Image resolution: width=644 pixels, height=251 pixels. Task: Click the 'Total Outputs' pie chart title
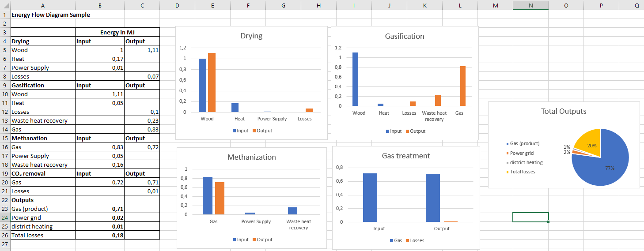click(x=564, y=111)
